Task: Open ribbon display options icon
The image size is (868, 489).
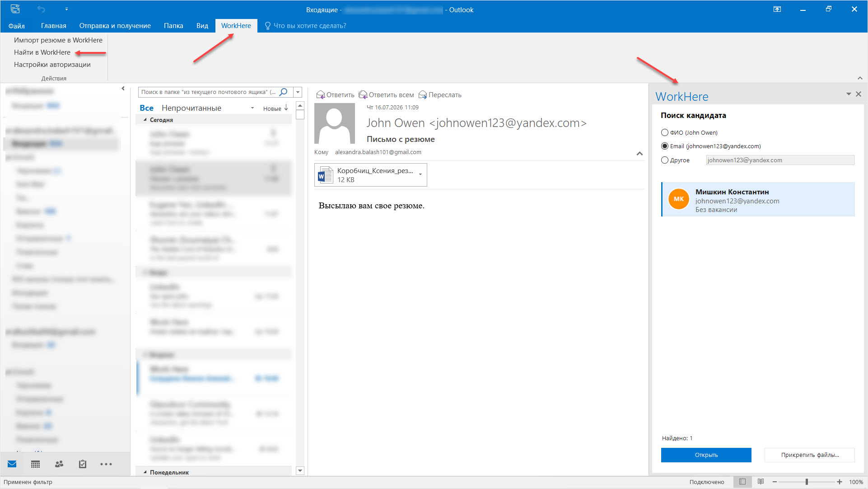Action: coord(777,9)
